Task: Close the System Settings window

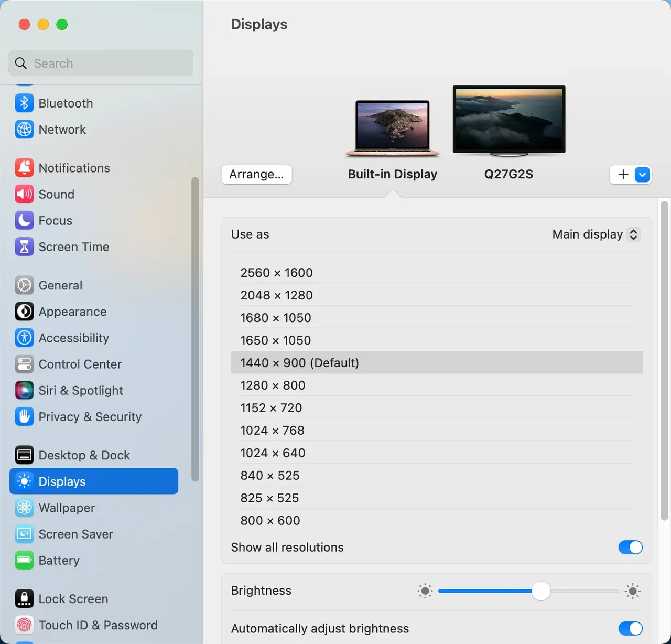Action: (24, 25)
